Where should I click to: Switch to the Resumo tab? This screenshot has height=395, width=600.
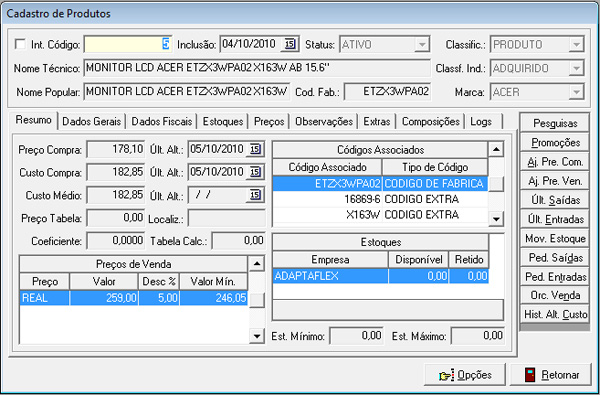(x=34, y=120)
